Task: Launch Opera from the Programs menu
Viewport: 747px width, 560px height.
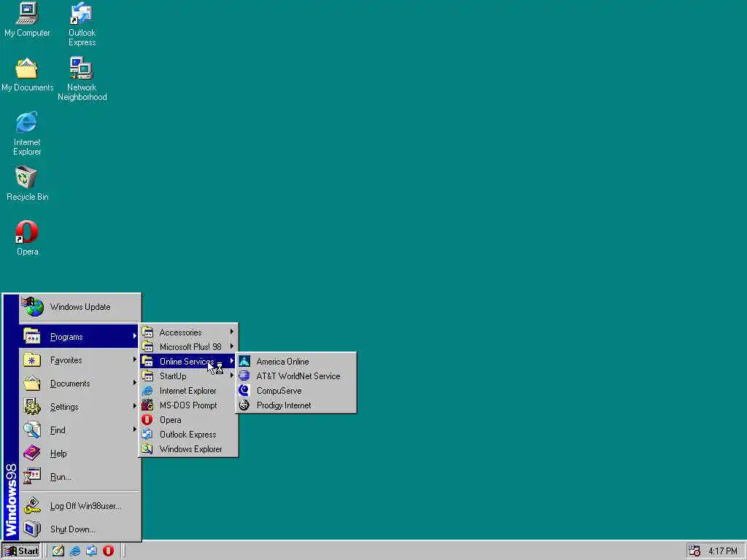Action: [x=189, y=419]
